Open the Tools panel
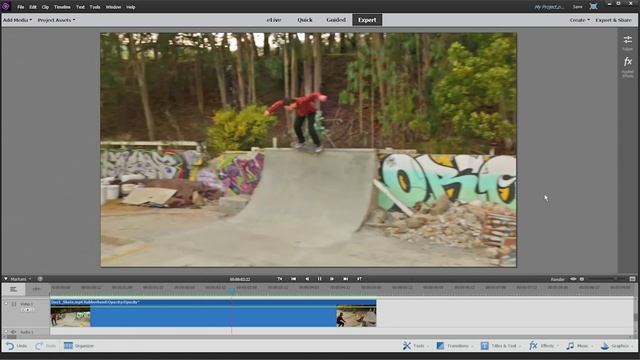The width and height of the screenshot is (640, 360). pyautogui.click(x=416, y=346)
